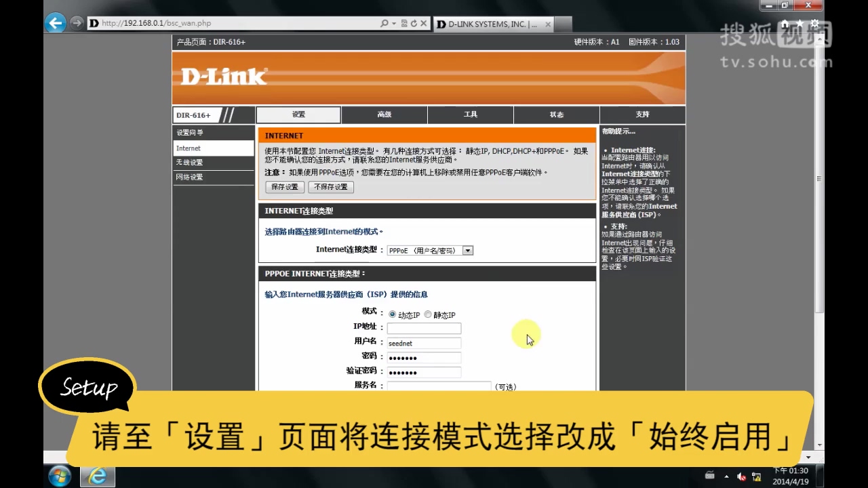Click the Internet Explorer taskbar icon

coord(97,476)
